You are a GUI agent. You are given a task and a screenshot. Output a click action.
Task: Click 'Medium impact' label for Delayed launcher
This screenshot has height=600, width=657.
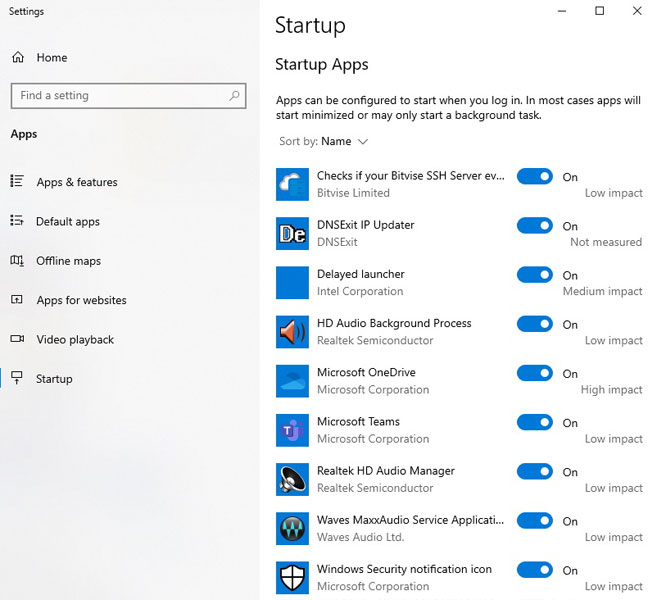pyautogui.click(x=603, y=291)
